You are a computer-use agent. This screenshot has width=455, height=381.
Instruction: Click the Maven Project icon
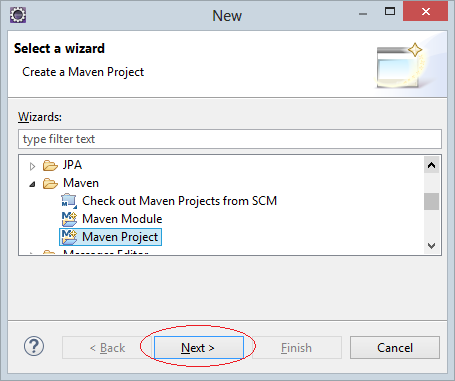69,237
